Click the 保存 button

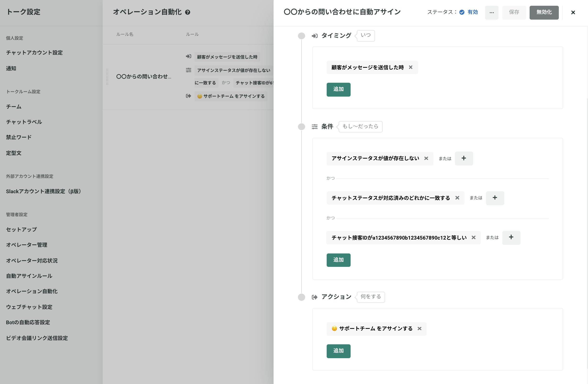(x=514, y=12)
